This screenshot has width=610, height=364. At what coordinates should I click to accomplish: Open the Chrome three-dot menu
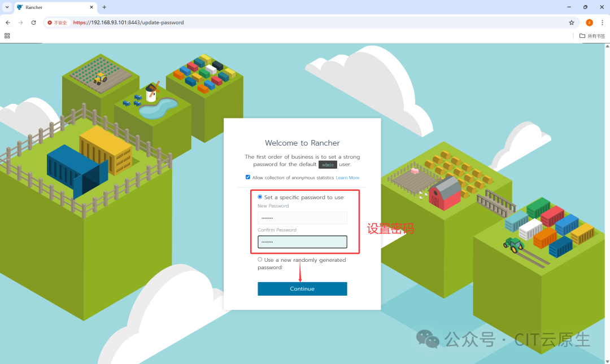(x=602, y=23)
